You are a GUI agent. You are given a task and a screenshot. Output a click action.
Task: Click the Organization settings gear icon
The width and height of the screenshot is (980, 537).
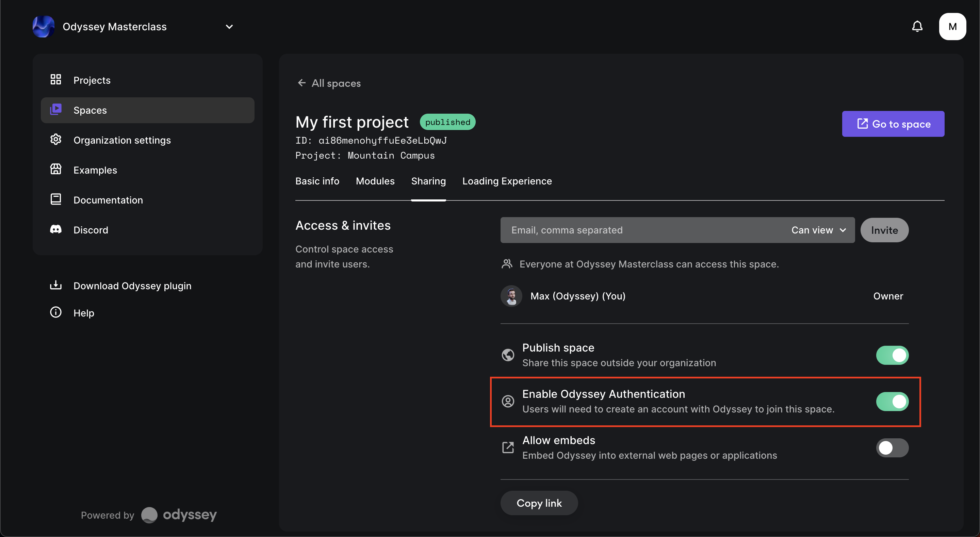[x=55, y=140]
